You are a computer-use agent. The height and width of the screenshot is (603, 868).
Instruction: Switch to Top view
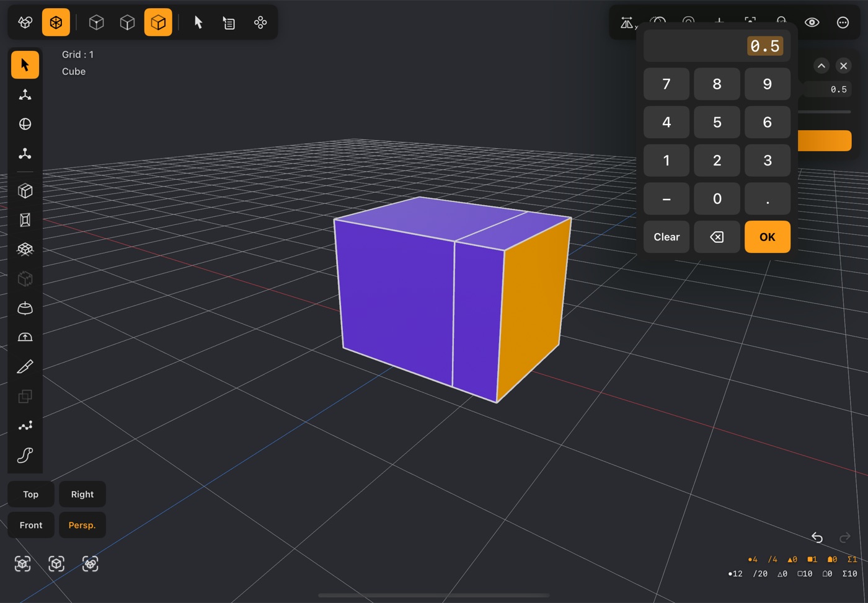[x=30, y=494]
